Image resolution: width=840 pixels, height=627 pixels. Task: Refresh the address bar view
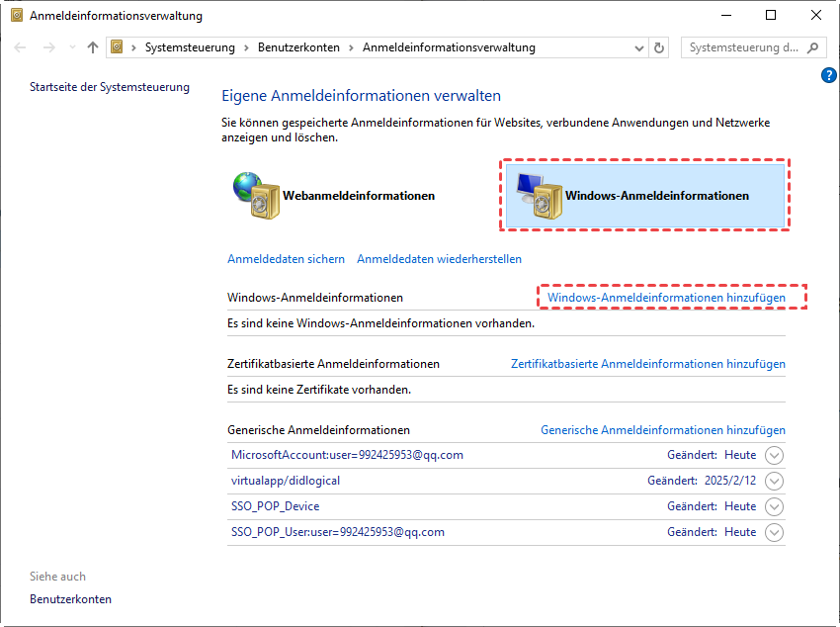pos(659,47)
